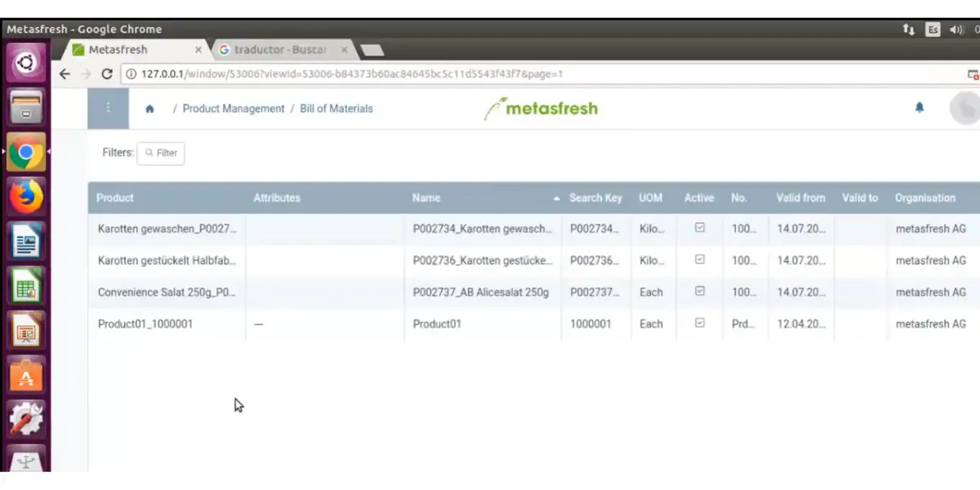Image resolution: width=980 pixels, height=490 pixels.
Task: Click the browser back arrow
Action: (x=65, y=73)
